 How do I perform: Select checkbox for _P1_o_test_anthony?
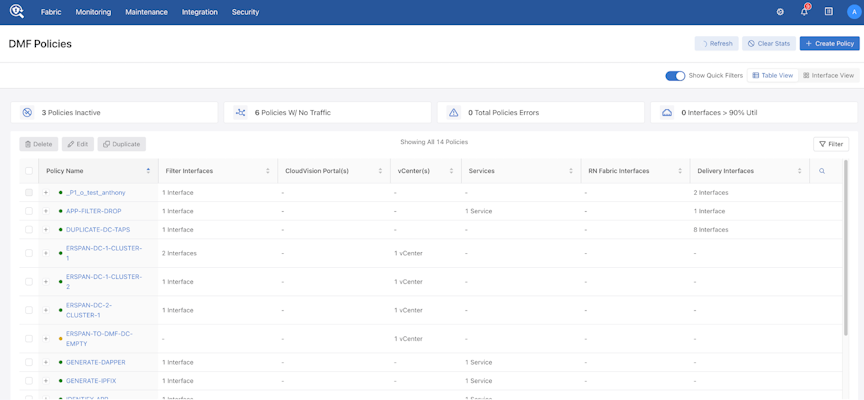29,193
